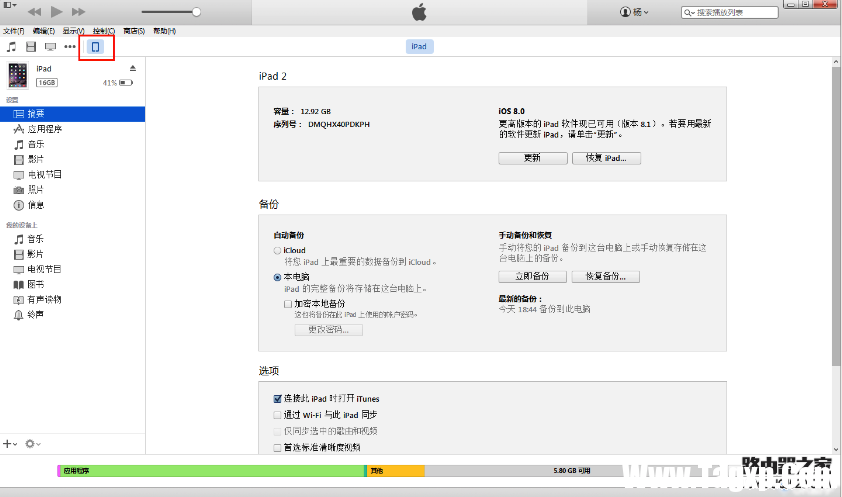Adjust the volume slider knob
842x497 pixels.
197,12
